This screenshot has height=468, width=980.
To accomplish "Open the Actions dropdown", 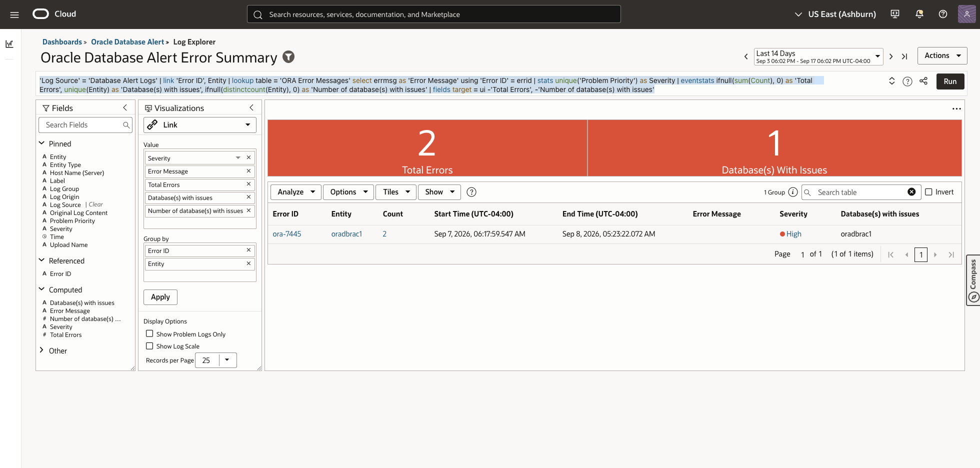I will coord(942,55).
